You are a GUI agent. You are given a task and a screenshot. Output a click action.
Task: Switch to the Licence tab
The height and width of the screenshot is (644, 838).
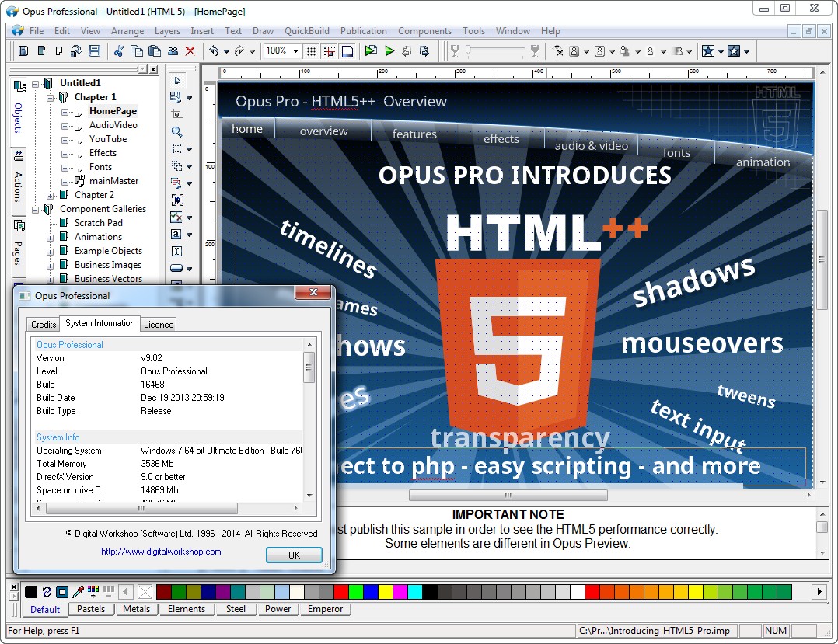click(159, 324)
